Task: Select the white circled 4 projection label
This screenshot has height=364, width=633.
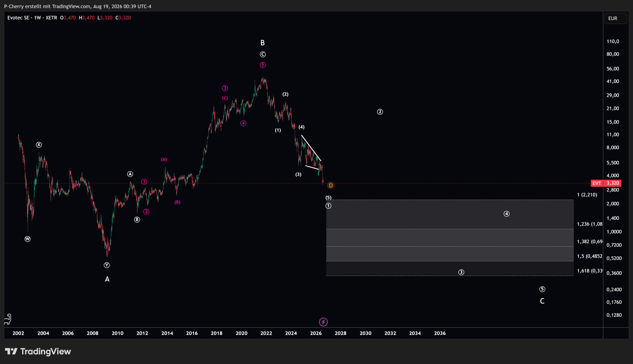Action: [x=507, y=214]
